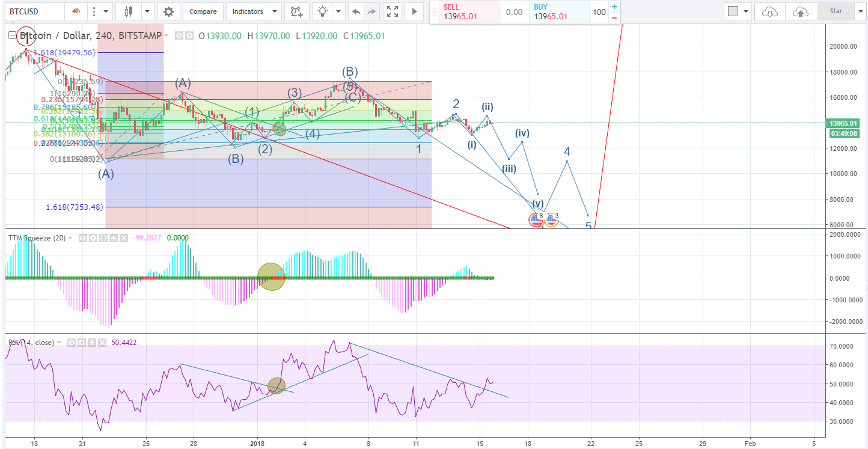
Task: Create an alert using the alarm clock icon
Action: click(296, 11)
